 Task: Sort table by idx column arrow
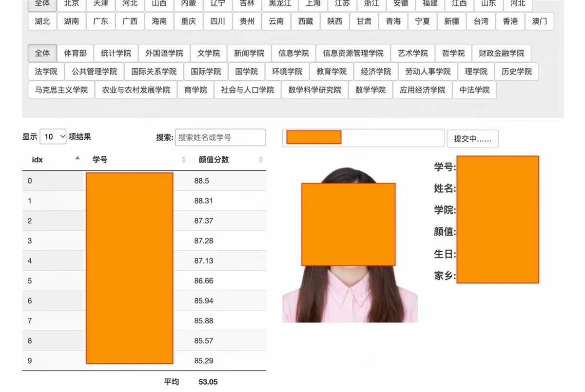[x=78, y=158]
